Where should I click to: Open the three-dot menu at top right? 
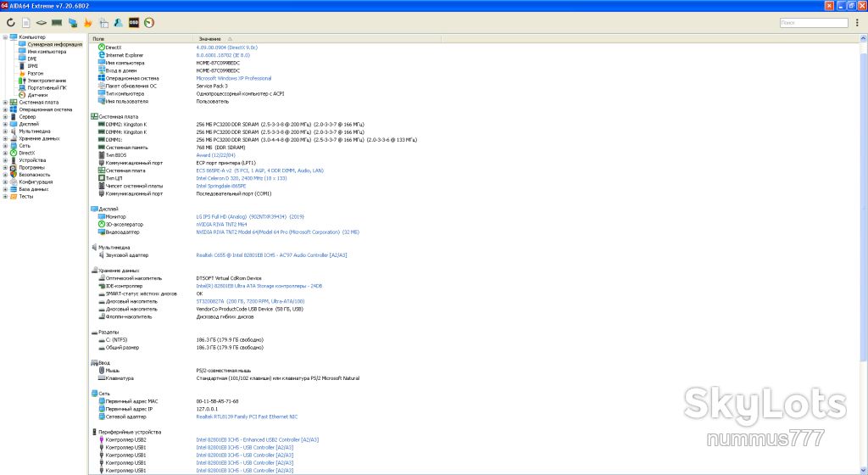click(x=858, y=23)
